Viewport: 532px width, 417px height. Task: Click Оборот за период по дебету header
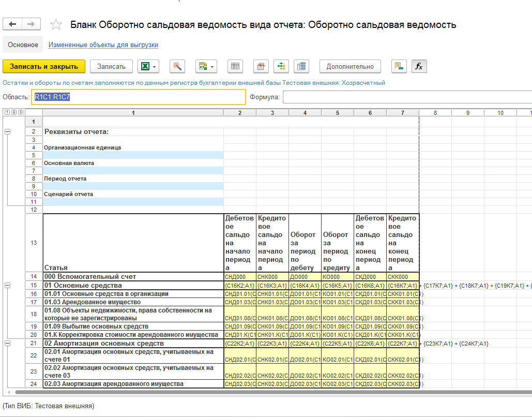click(x=305, y=243)
